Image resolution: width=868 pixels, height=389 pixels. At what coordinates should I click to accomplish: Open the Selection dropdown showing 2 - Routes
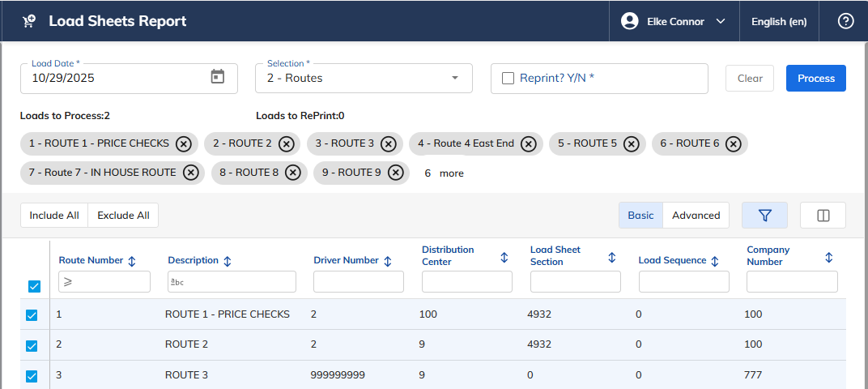[x=364, y=78]
